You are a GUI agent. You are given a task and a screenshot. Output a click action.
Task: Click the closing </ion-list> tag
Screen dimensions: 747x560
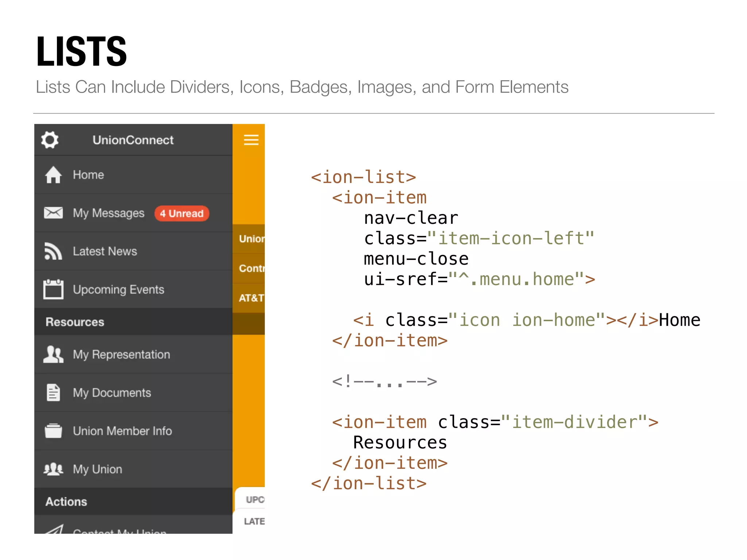[x=368, y=483]
